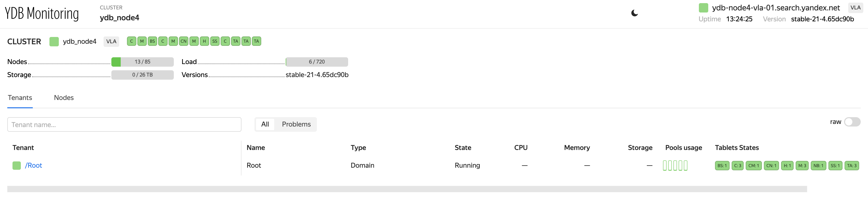This screenshot has height=201, width=868.
Task: Click the M: 3 tablet state badge
Action: pyautogui.click(x=802, y=166)
